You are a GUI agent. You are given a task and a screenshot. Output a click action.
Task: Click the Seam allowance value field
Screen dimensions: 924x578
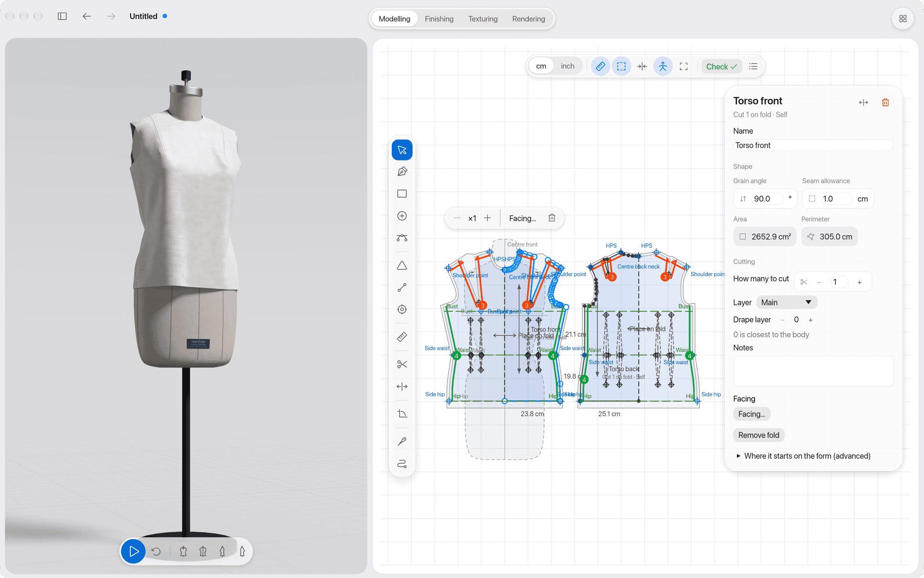coord(836,199)
